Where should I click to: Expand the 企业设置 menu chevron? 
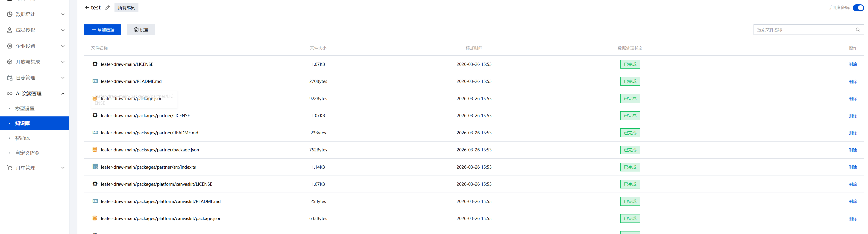pos(63,46)
